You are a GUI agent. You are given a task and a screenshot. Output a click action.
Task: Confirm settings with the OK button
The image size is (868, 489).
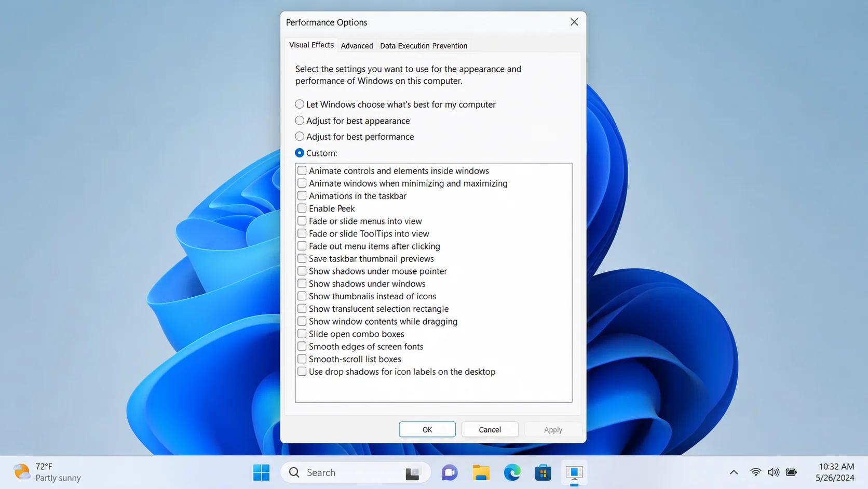pos(427,429)
